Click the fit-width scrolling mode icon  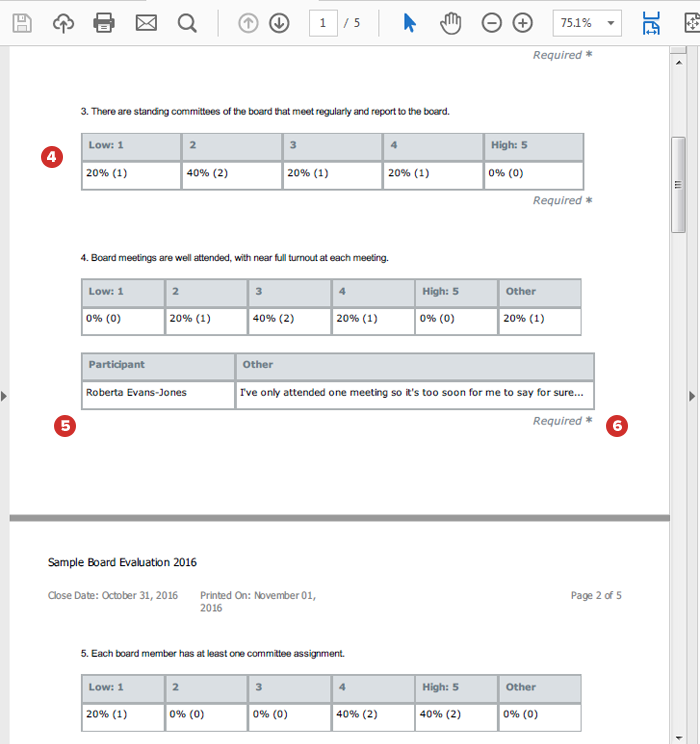[651, 23]
